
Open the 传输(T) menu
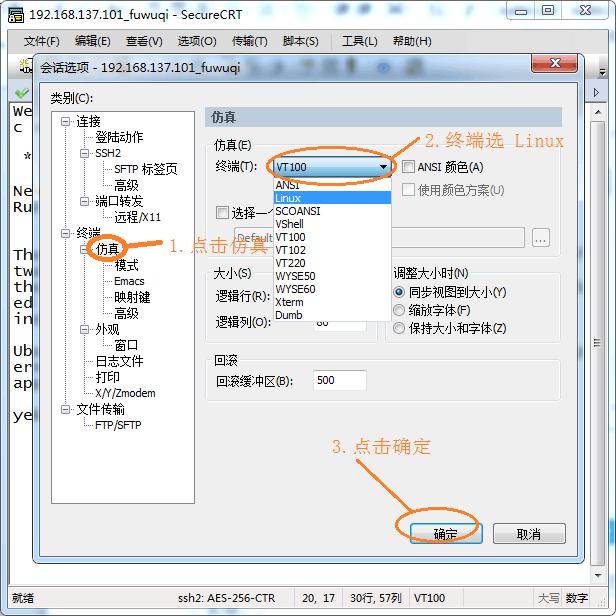coord(250,41)
